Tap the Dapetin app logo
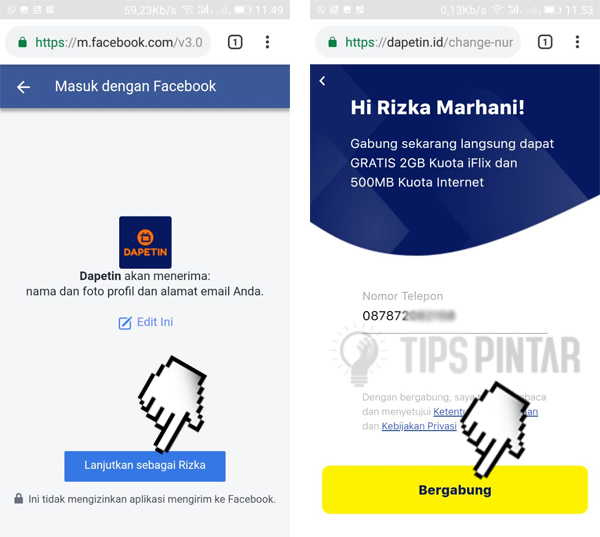600x537 pixels. click(145, 242)
